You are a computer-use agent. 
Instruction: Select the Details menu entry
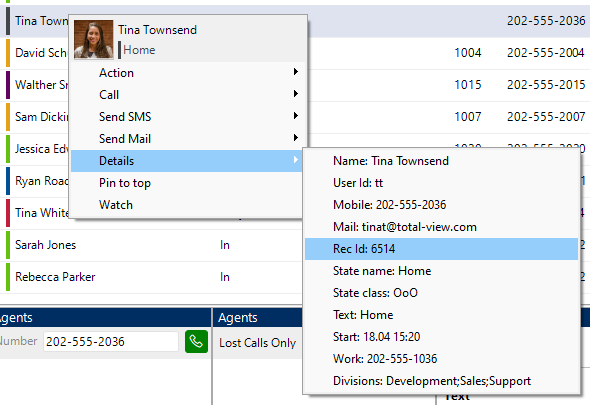point(187,161)
